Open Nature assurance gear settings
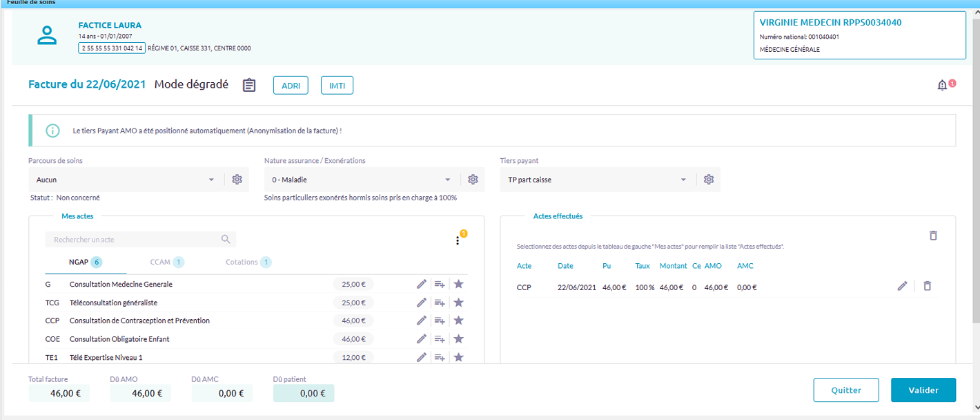 (x=473, y=180)
